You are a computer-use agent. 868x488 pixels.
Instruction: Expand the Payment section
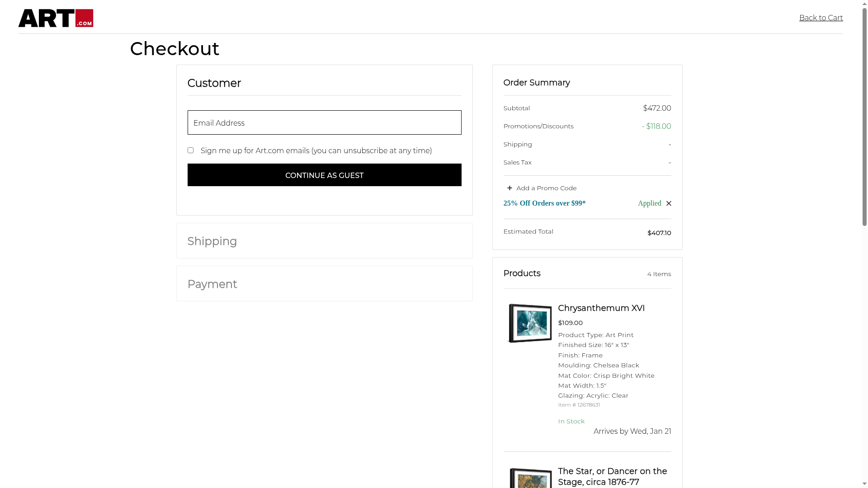coord(212,284)
